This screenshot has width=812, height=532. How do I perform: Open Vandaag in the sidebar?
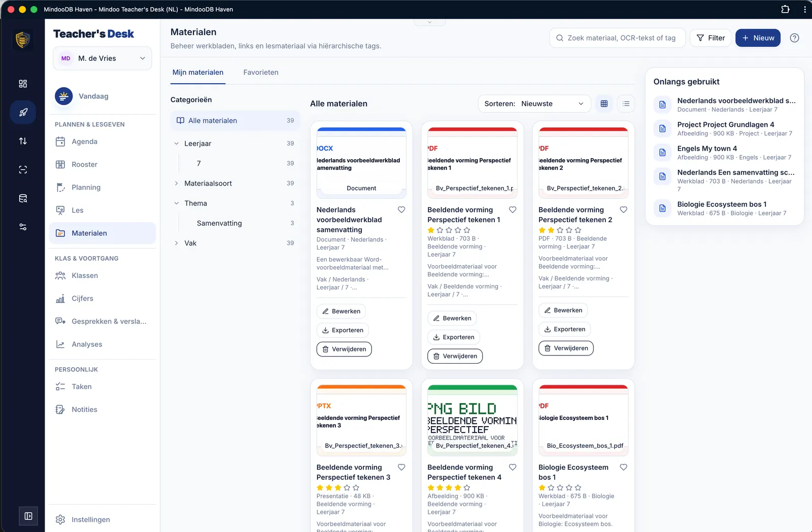coord(103,96)
